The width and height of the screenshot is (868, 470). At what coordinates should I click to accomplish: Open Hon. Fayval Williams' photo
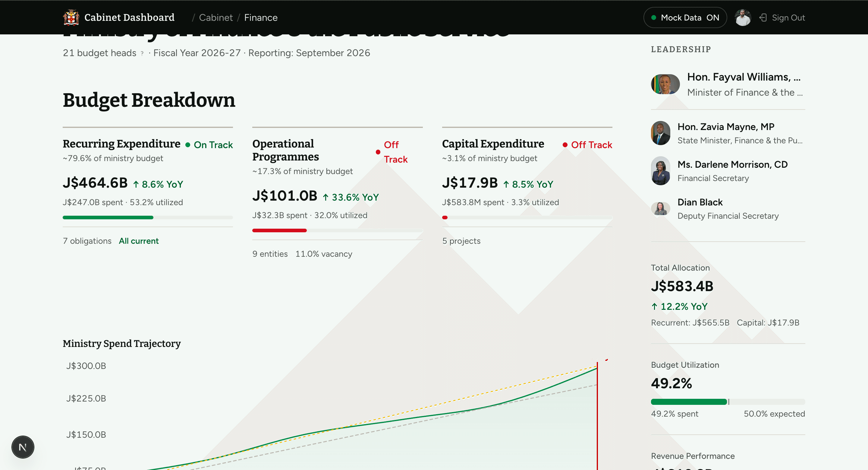[x=665, y=84]
